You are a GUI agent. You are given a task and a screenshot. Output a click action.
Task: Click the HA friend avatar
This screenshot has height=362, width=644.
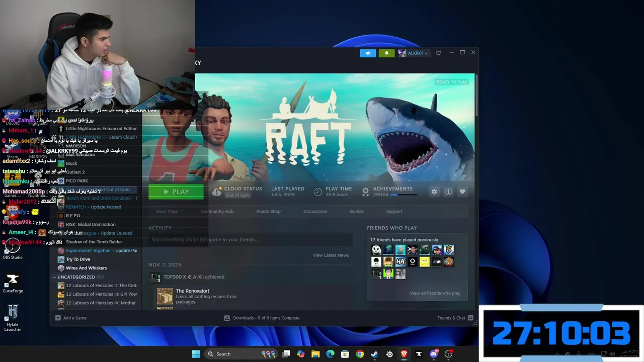coord(400,262)
